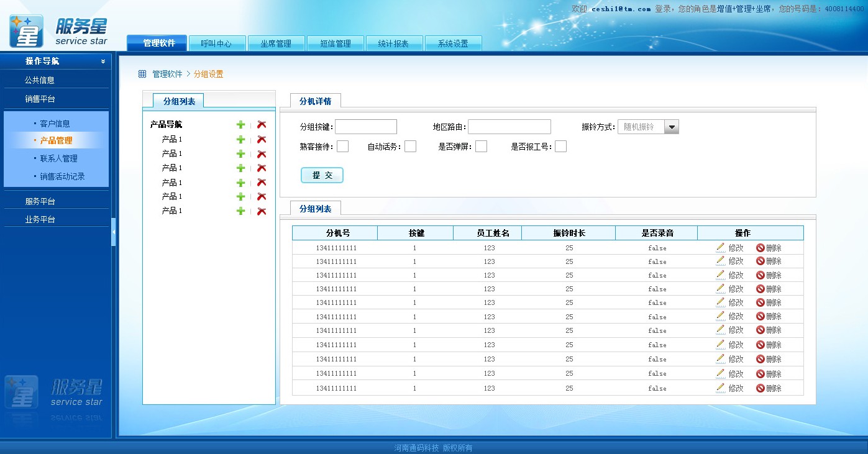Select the 分机详情 panel tab

(315, 101)
